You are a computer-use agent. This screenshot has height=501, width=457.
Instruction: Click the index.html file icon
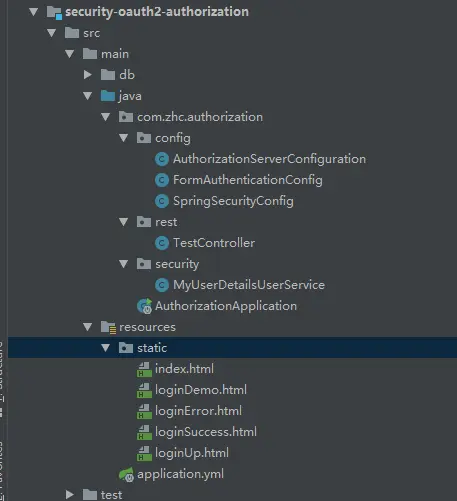coord(144,369)
